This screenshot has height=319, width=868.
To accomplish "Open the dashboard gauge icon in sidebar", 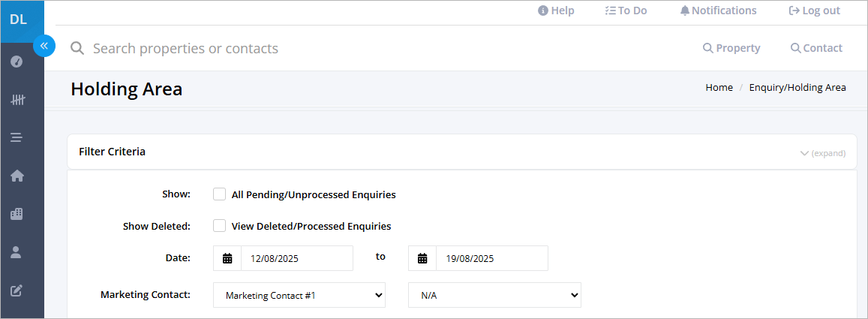I will click(x=17, y=62).
